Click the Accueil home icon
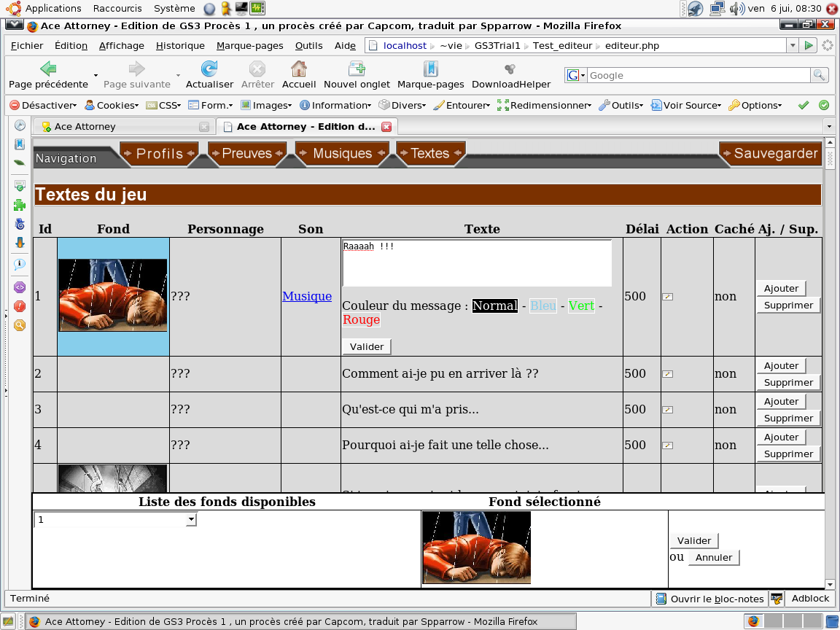Image resolution: width=840 pixels, height=630 pixels. pos(298,69)
